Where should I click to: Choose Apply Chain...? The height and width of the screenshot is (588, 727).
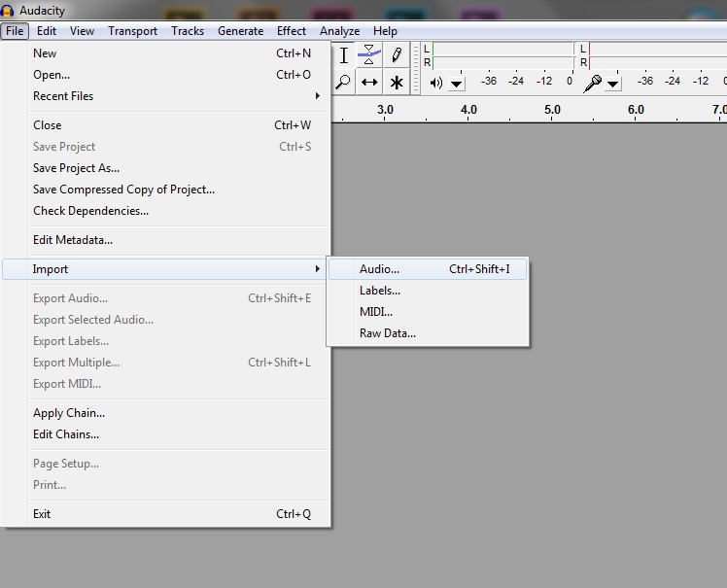coord(166,413)
